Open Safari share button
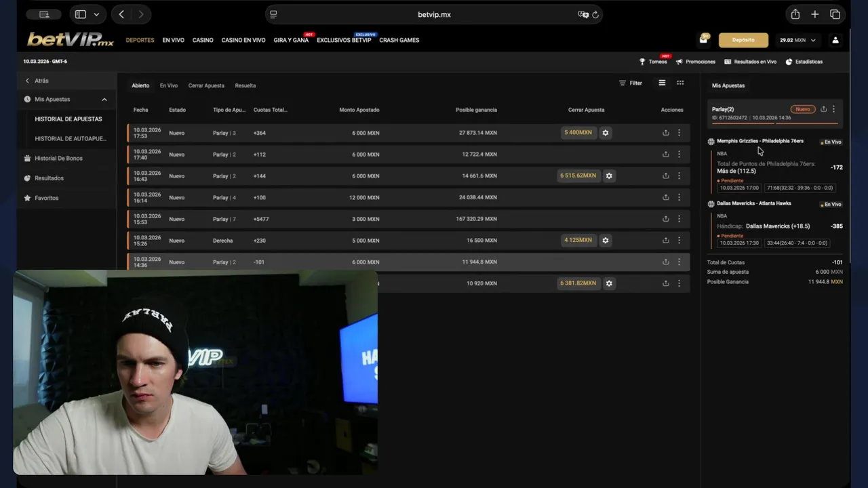This screenshot has height=488, width=868. [795, 14]
